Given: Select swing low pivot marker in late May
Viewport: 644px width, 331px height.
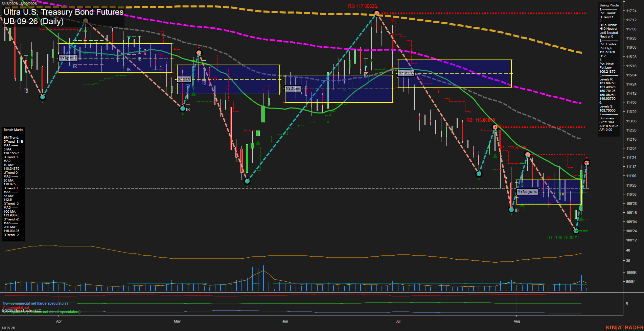Looking at the screenshot, I should (x=247, y=181).
